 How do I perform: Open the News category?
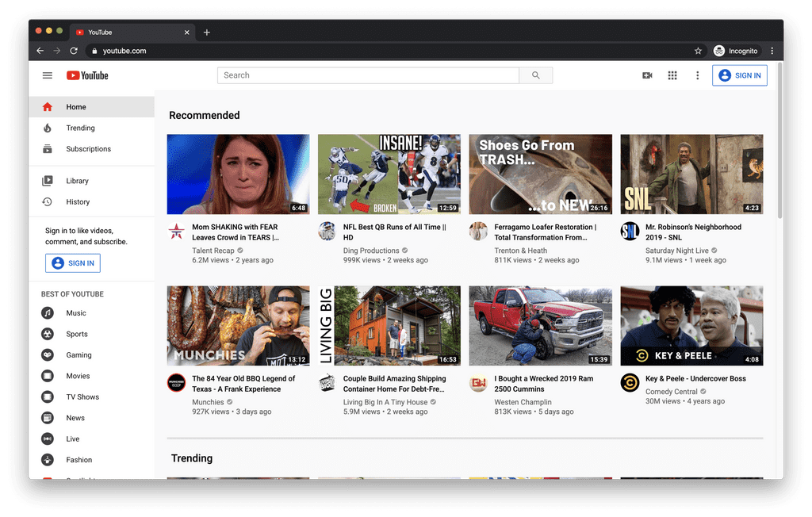92,418
